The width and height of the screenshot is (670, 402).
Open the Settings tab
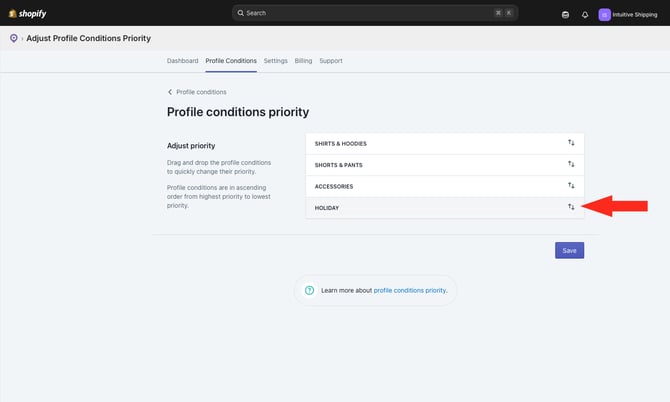click(x=276, y=61)
